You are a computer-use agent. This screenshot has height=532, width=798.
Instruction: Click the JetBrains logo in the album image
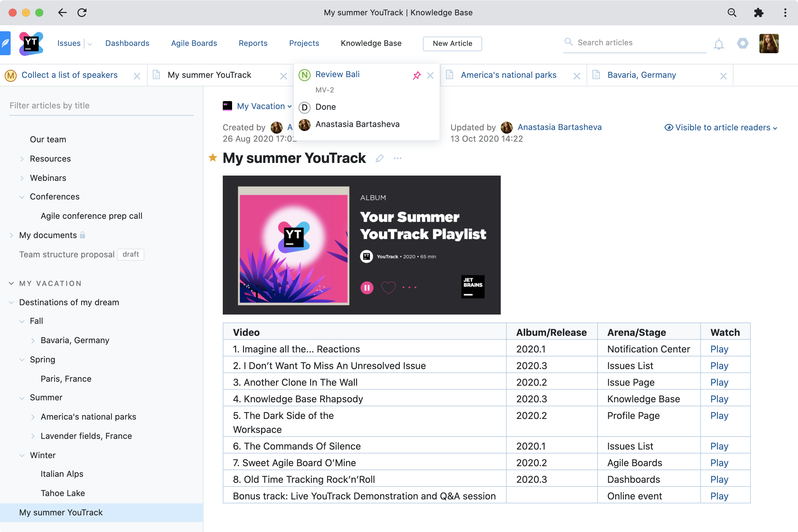[472, 287]
